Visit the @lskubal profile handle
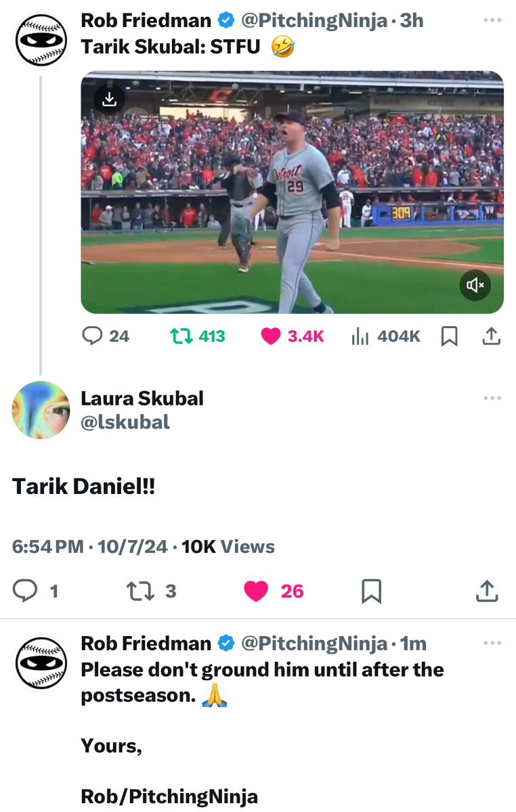The width and height of the screenshot is (516, 812). point(125,422)
